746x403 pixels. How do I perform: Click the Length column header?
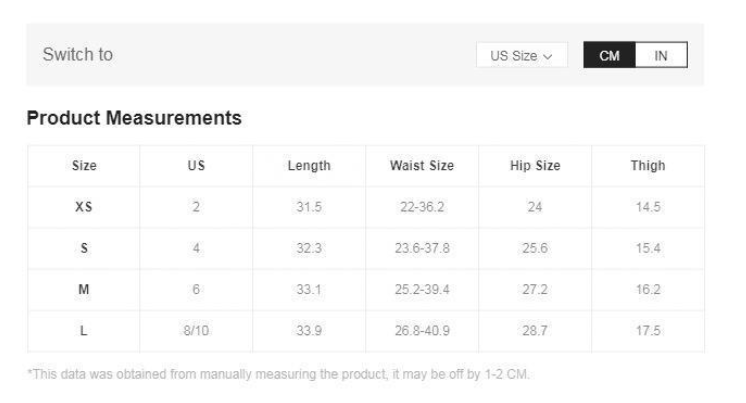[309, 166]
